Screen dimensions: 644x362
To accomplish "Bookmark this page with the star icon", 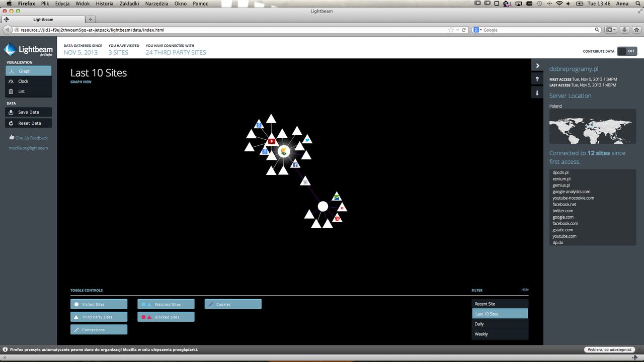I will coord(451,30).
